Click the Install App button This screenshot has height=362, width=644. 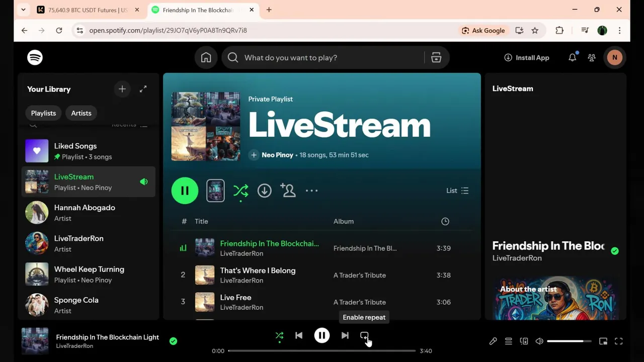click(x=526, y=57)
